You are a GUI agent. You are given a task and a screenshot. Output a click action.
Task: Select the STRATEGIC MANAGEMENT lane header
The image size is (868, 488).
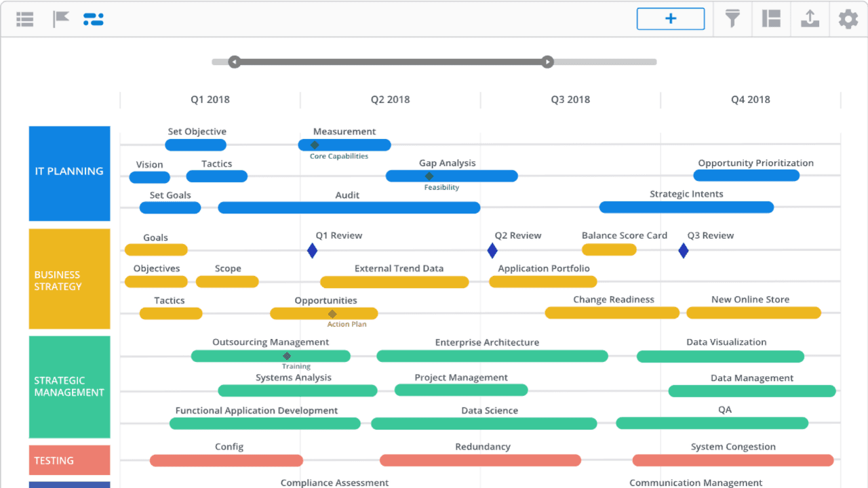[69, 387]
